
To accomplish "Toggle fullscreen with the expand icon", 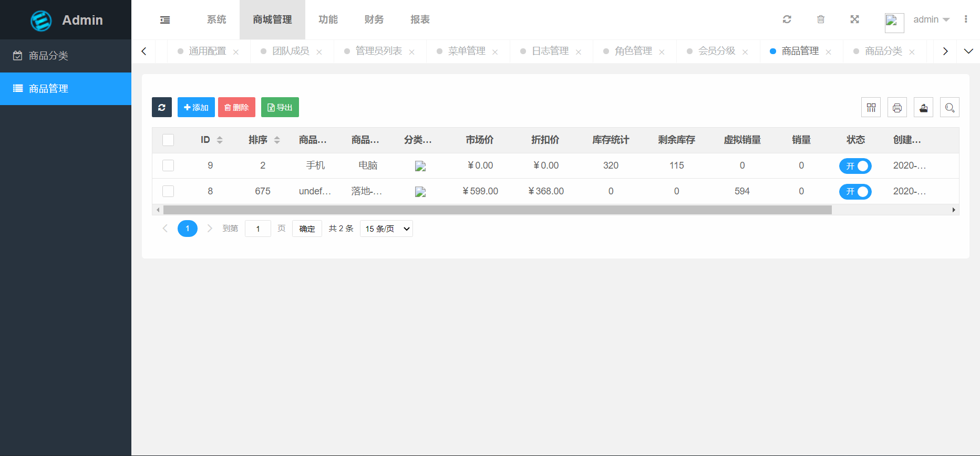I will [x=855, y=19].
